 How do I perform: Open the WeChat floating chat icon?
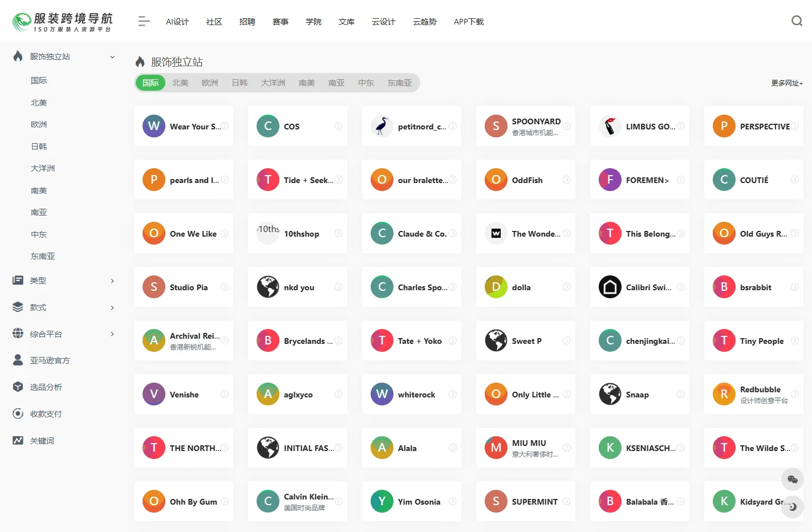(792, 480)
